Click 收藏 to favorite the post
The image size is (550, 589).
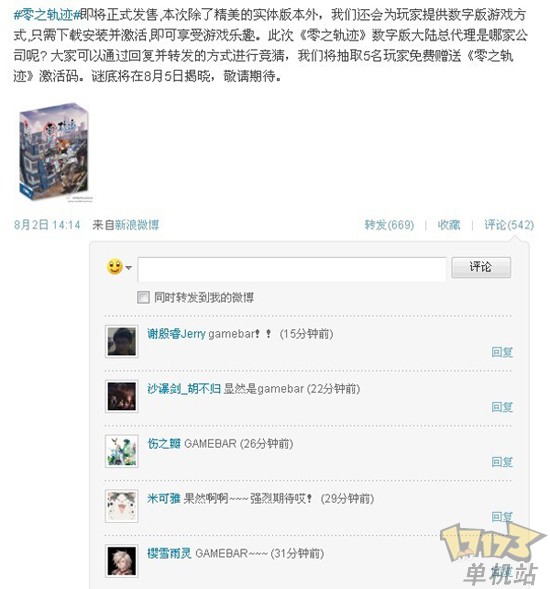coord(449,225)
